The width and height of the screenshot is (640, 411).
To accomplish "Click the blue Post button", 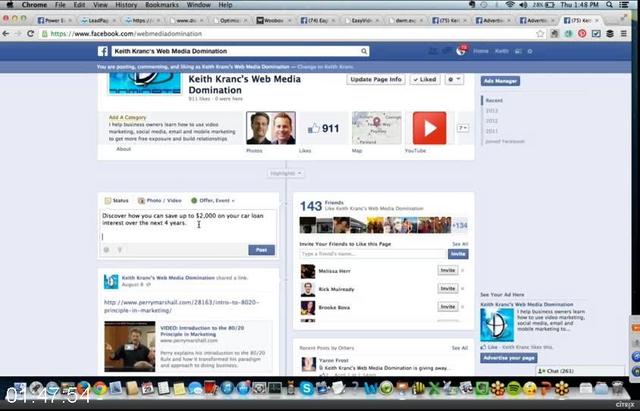I will pyautogui.click(x=261, y=250).
